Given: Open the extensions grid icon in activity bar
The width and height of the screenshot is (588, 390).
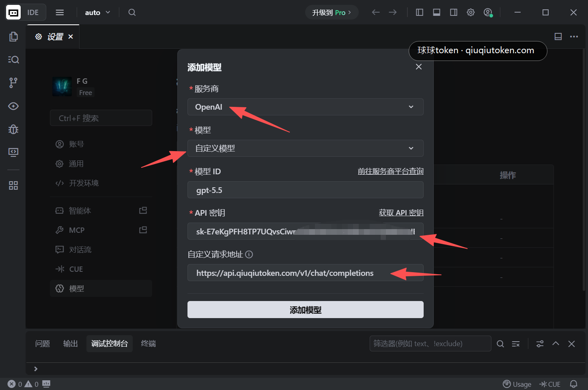Looking at the screenshot, I should (x=13, y=186).
